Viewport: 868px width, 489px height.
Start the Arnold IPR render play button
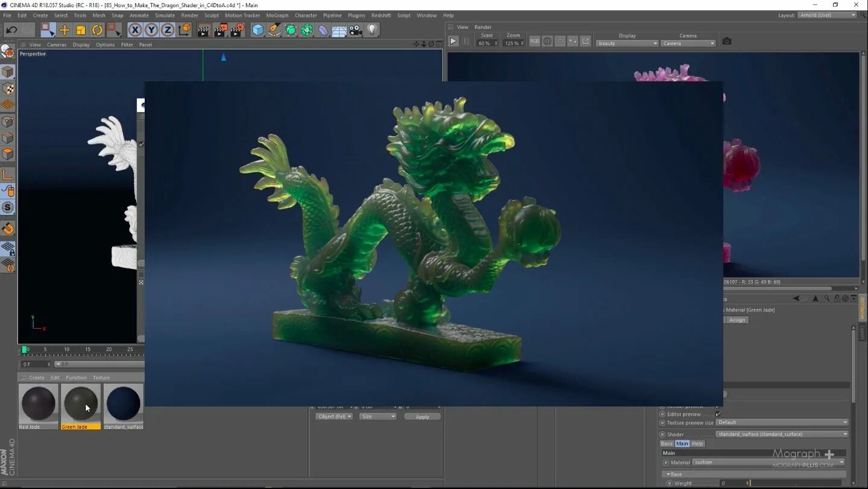pos(453,41)
